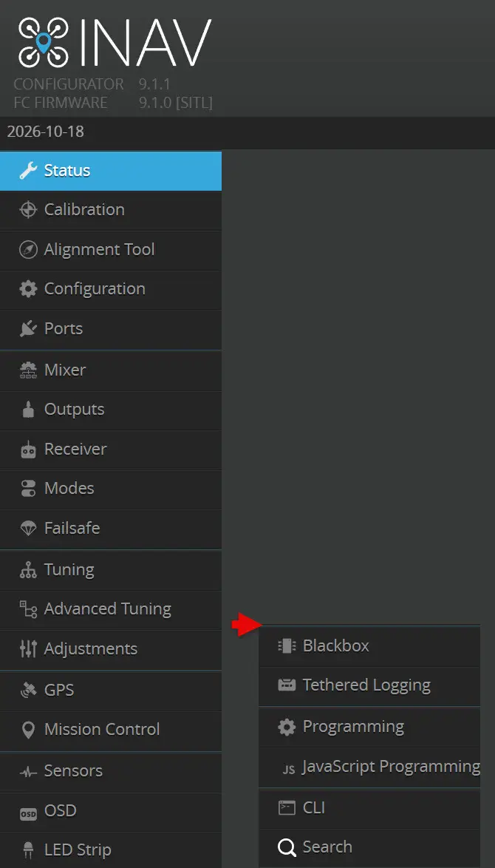Open the Blackbox tab
This screenshot has height=868, width=495.
pos(369,646)
